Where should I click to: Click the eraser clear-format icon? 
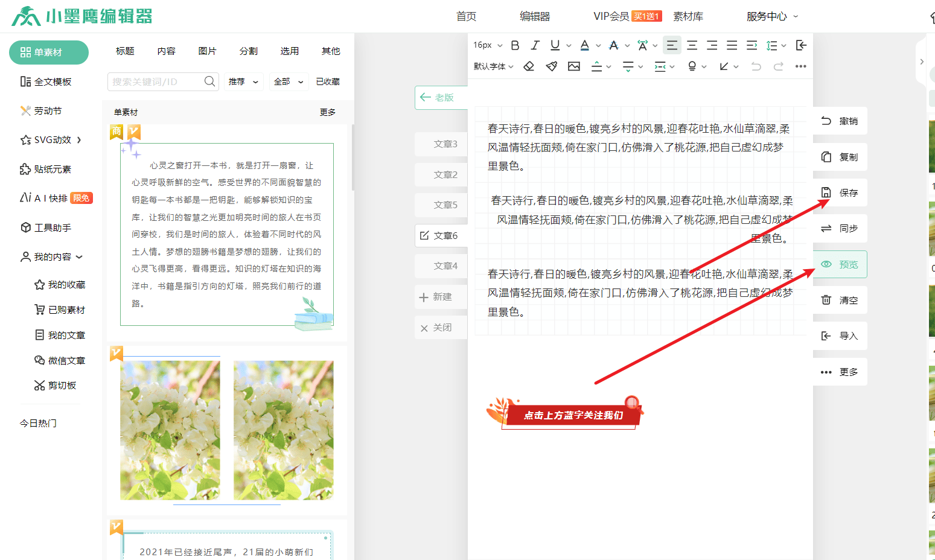click(x=529, y=66)
